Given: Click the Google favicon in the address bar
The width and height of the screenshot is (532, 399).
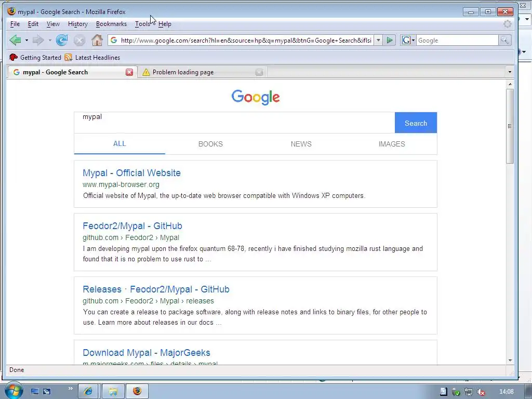Looking at the screenshot, I should pyautogui.click(x=114, y=40).
